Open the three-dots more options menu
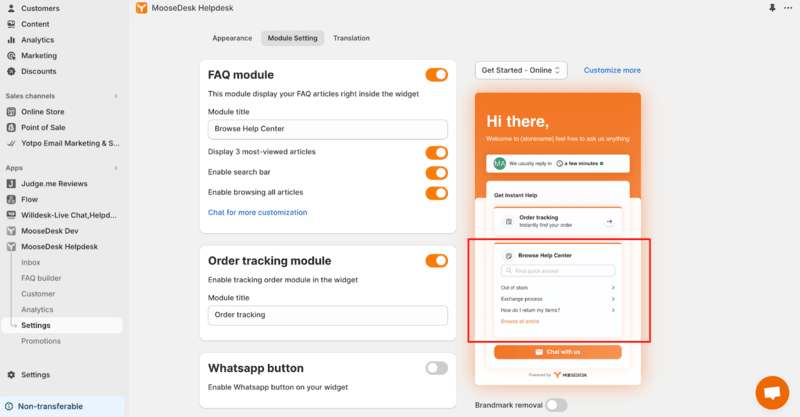Image resolution: width=800 pixels, height=417 pixels. click(x=788, y=8)
